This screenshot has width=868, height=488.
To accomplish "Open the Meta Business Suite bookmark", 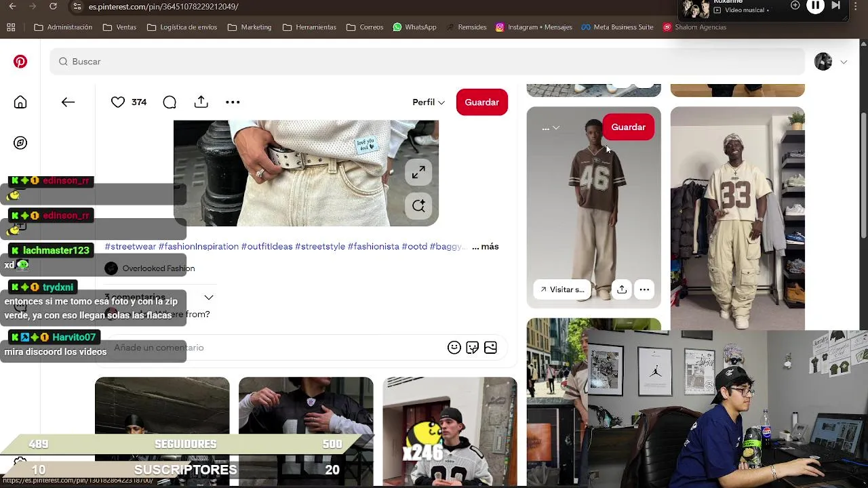I will (617, 27).
